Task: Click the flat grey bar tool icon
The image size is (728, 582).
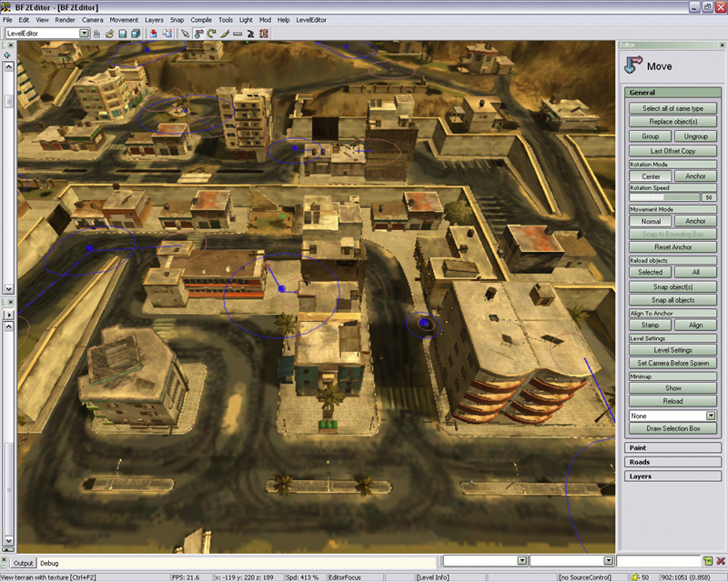Action: [x=238, y=34]
